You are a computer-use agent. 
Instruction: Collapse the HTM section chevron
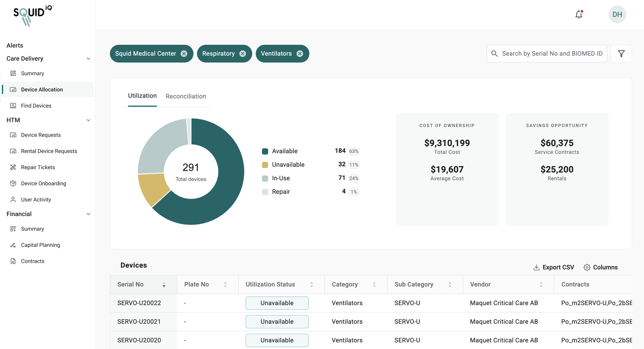coord(88,120)
